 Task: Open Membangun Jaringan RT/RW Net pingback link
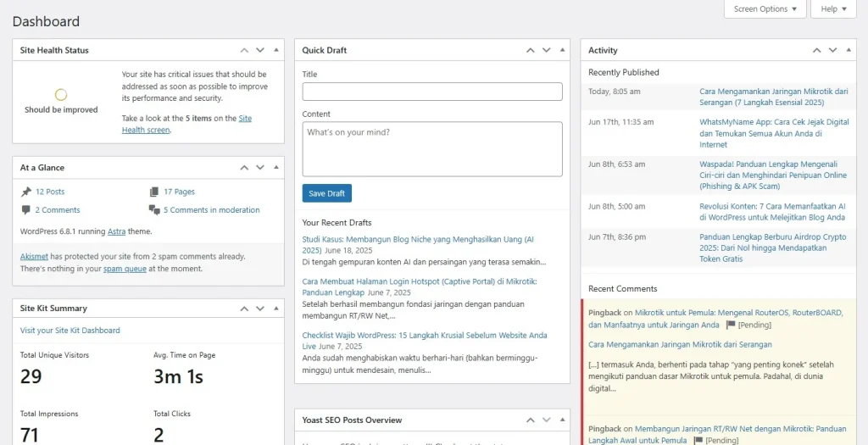pos(717,435)
